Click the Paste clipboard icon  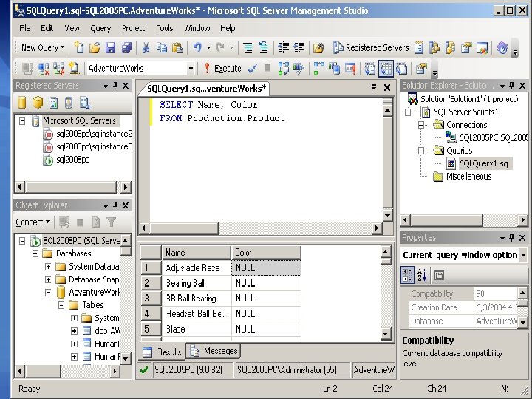pyautogui.click(x=177, y=48)
